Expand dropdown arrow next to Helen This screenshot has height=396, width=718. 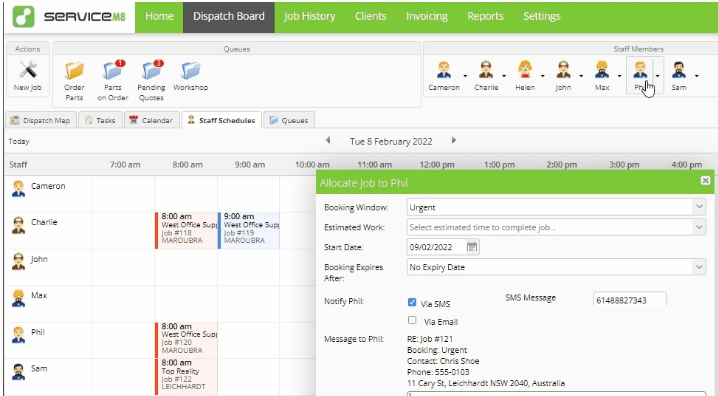coord(543,76)
